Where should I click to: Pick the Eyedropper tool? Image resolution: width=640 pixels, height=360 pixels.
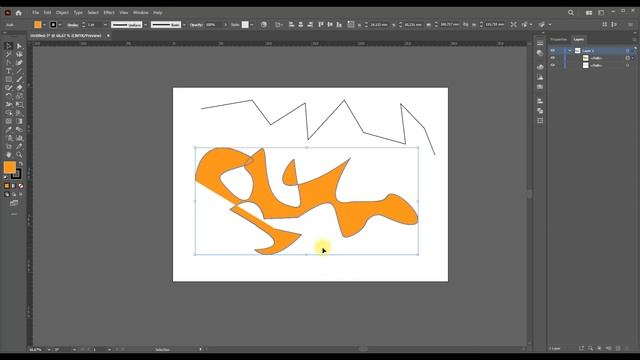(9, 129)
